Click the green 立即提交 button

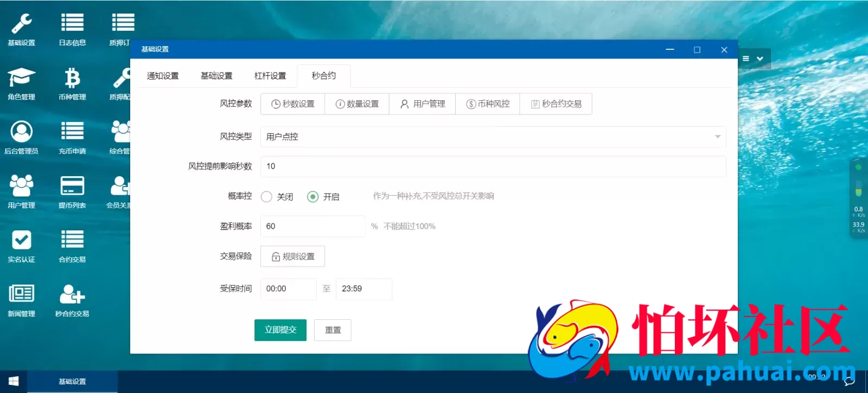[x=280, y=330]
